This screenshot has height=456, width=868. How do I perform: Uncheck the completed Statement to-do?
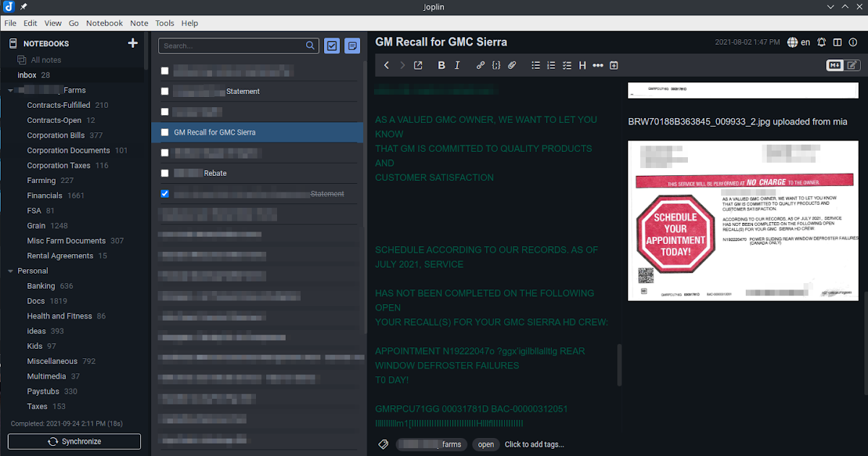[x=165, y=193]
